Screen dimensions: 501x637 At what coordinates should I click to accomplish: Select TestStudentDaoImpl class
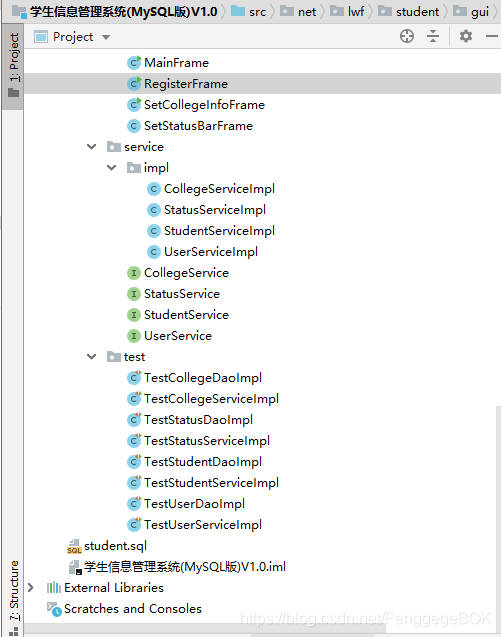(x=203, y=462)
